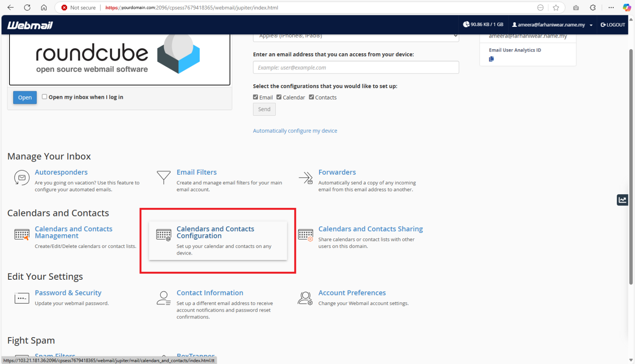Uncheck the Calendar configuration checkbox
Viewport: 635px width, 364px height.
(x=279, y=97)
